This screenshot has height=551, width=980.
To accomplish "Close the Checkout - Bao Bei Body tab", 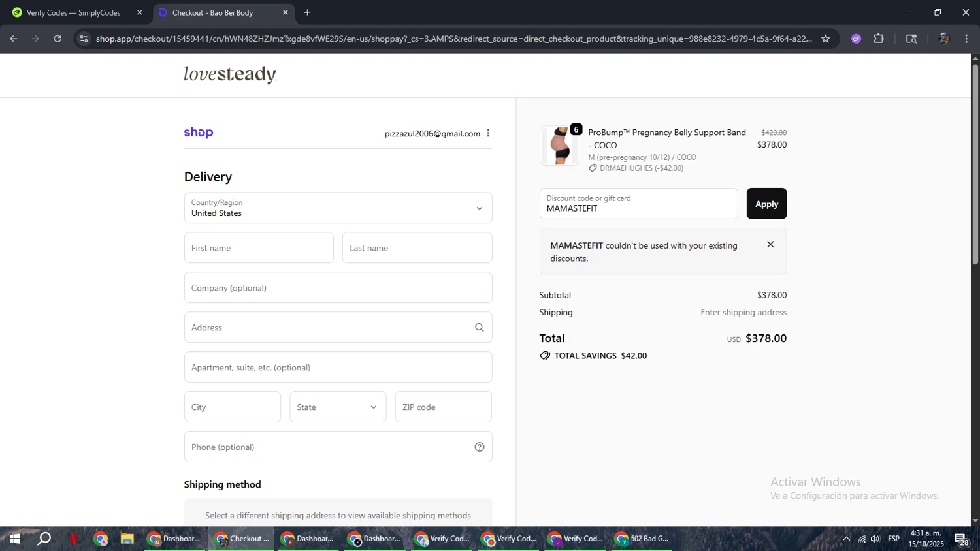I will point(285,12).
